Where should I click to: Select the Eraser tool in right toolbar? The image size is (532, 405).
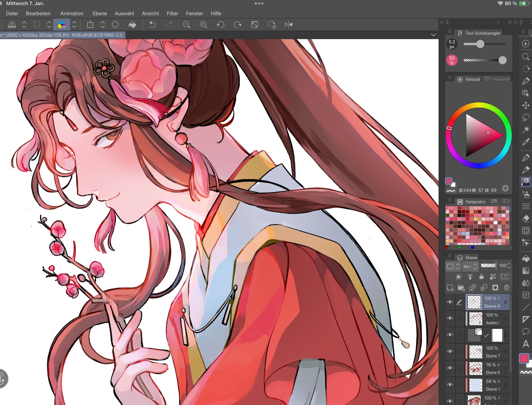(x=526, y=219)
